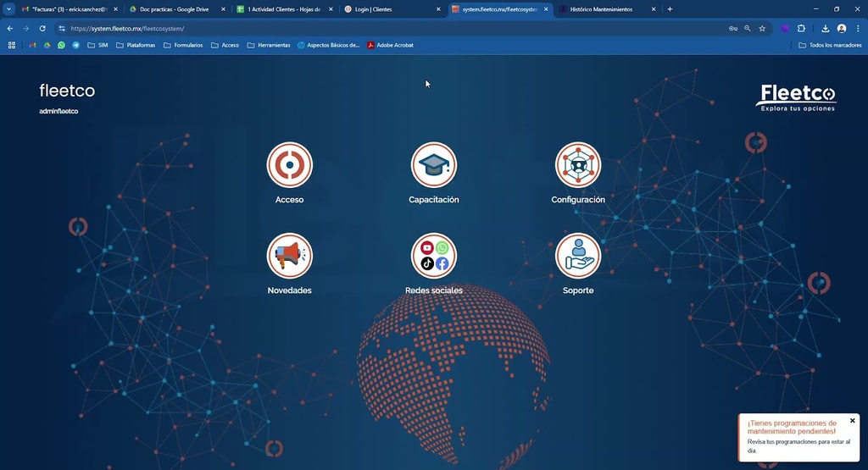This screenshot has height=470, width=868.
Task: Open the tab search dropdown arrow
Action: point(8,9)
